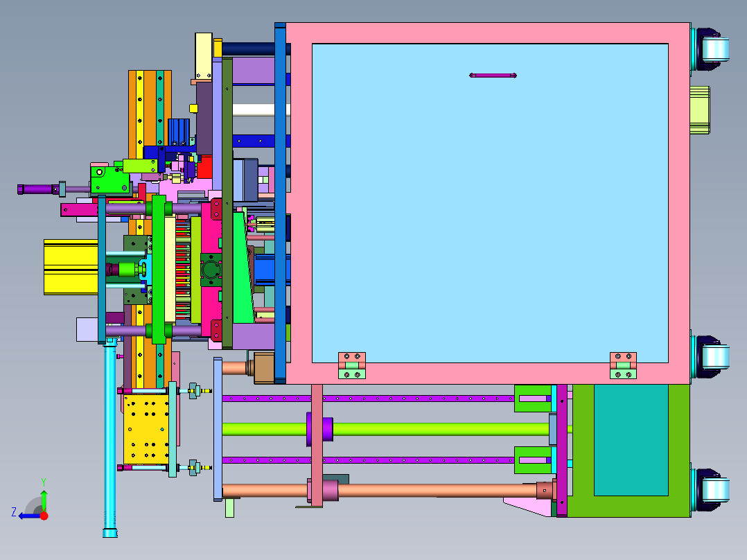Pick the bottom right caster wheel
747x560 pixels.
tap(711, 491)
